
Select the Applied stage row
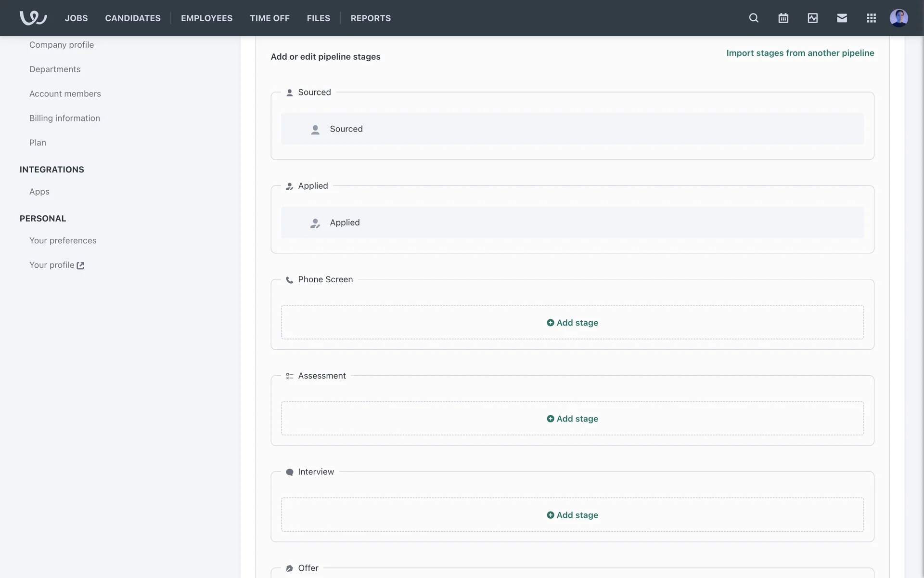click(572, 223)
